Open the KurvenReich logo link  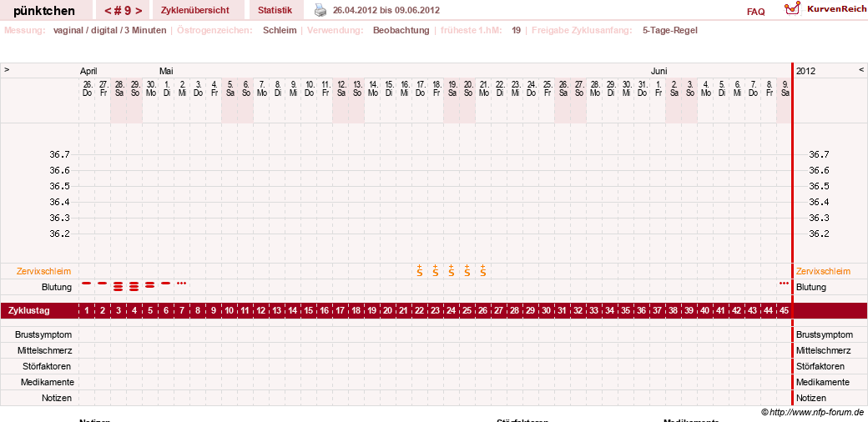click(825, 9)
